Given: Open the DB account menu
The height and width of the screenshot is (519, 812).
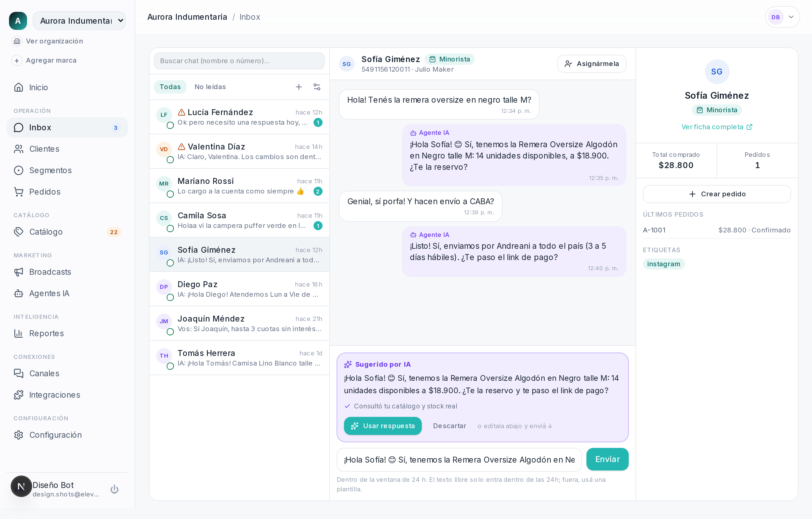Looking at the screenshot, I should coord(782,17).
